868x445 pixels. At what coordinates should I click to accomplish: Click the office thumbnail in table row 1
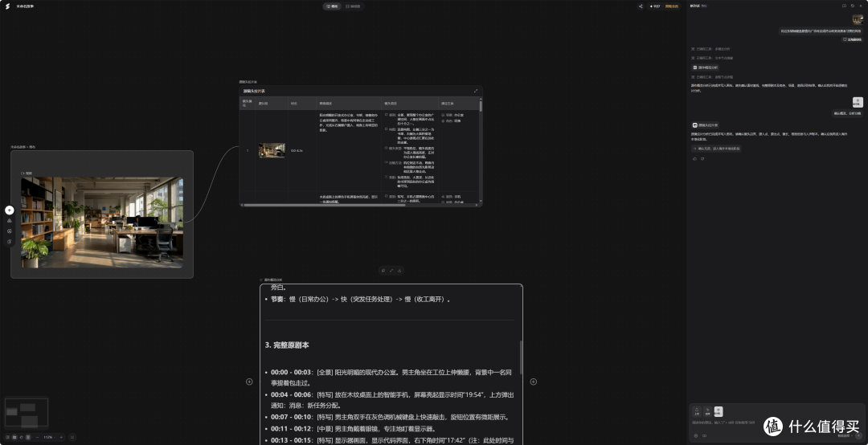(272, 150)
